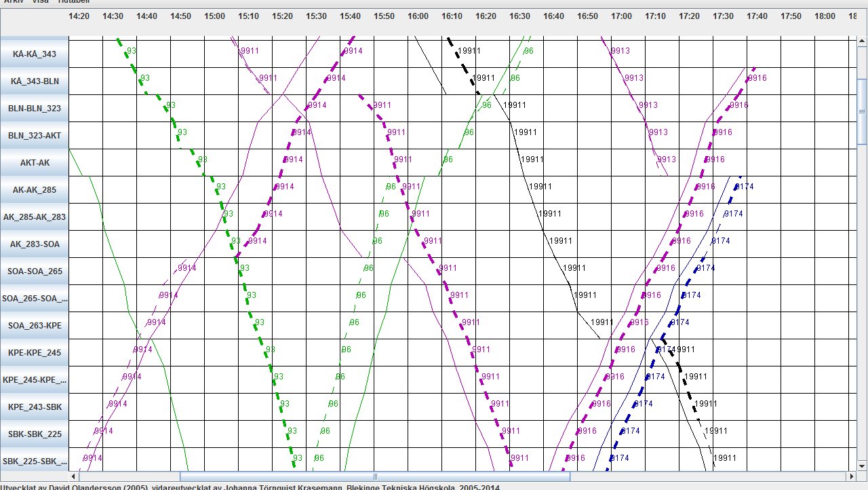Viewport: 868px width, 490px height.
Task: Click train label 93 in SBK_225-SBK row
Action: pos(298,458)
